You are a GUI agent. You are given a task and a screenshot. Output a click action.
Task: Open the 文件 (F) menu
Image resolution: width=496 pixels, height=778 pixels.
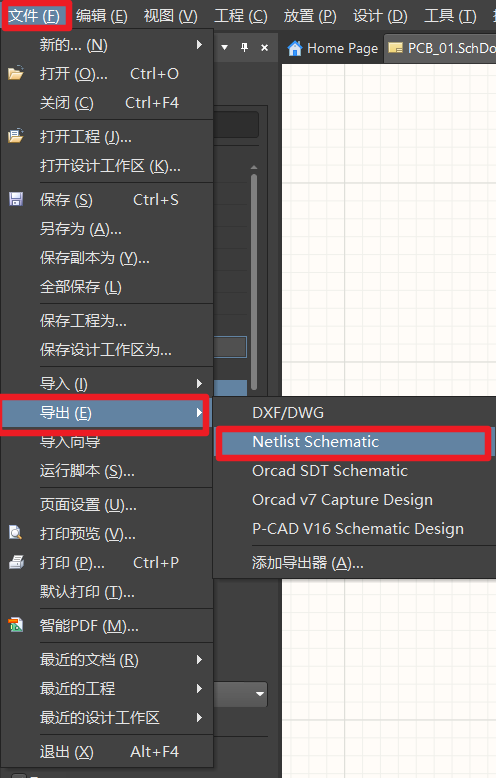click(x=34, y=16)
